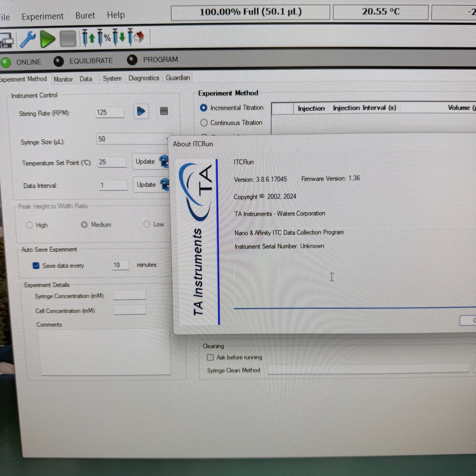The height and width of the screenshot is (476, 476).
Task: Select the Experiment Method tab
Action: (x=23, y=79)
